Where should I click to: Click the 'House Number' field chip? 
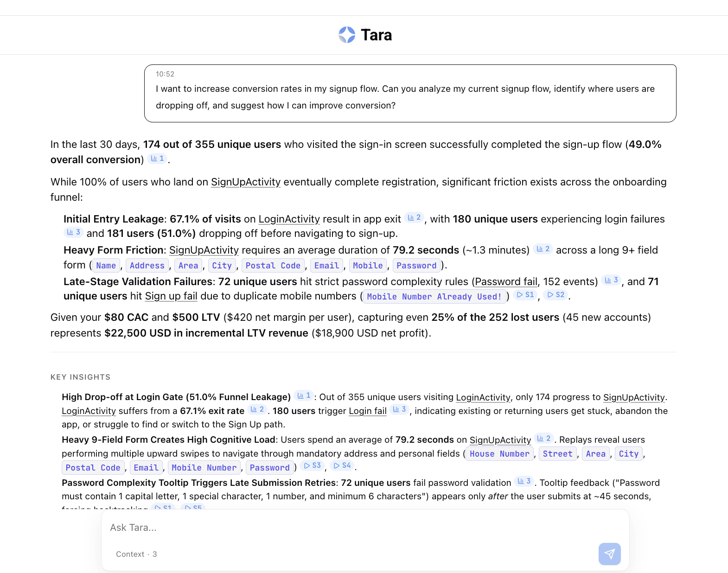(499, 454)
